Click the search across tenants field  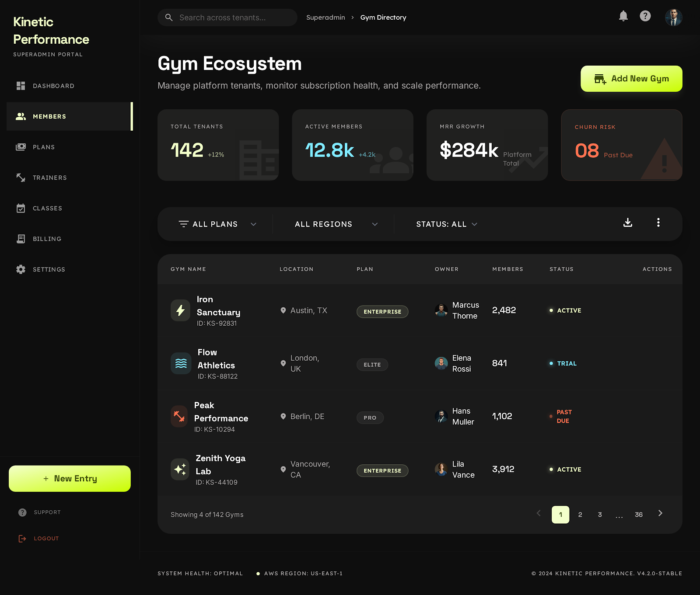point(227,17)
